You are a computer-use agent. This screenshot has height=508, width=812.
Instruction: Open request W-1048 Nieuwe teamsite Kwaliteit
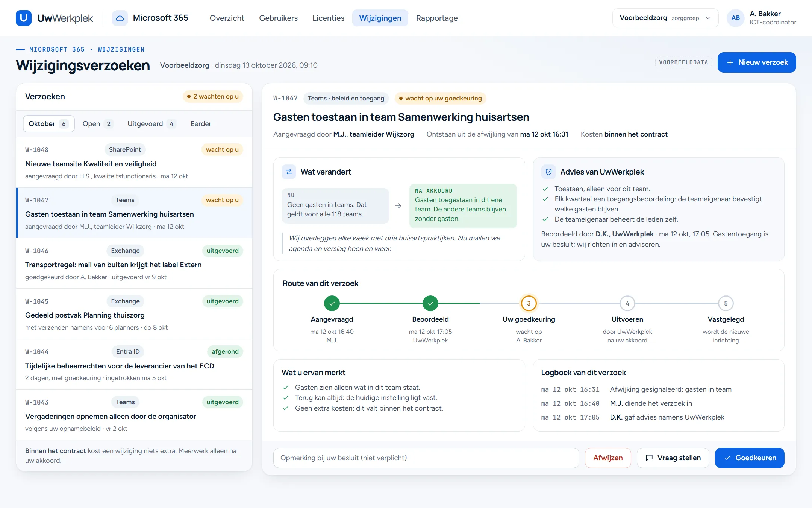[134, 163]
